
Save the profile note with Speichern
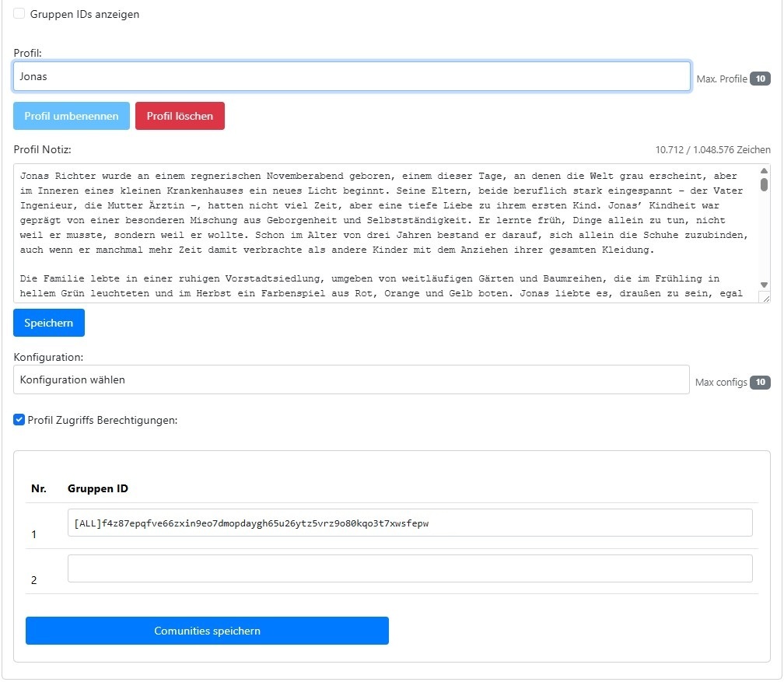(48, 323)
